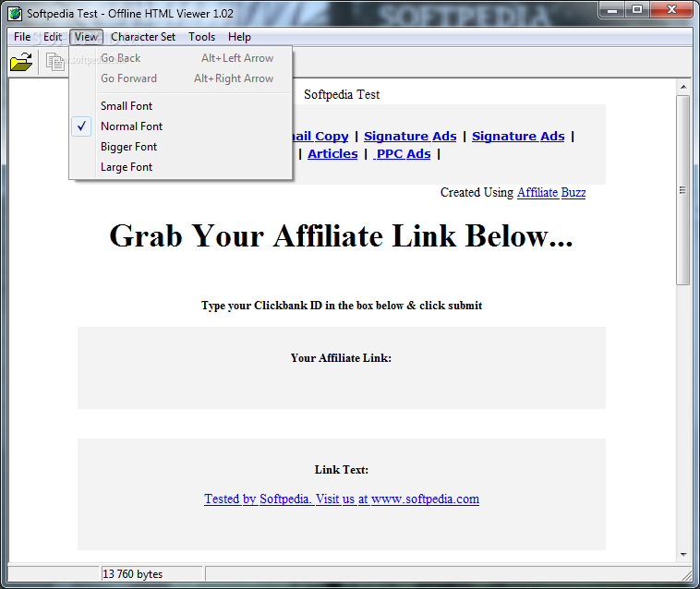Select Large Font option
Viewport: 700px width, 589px height.
(x=181, y=167)
